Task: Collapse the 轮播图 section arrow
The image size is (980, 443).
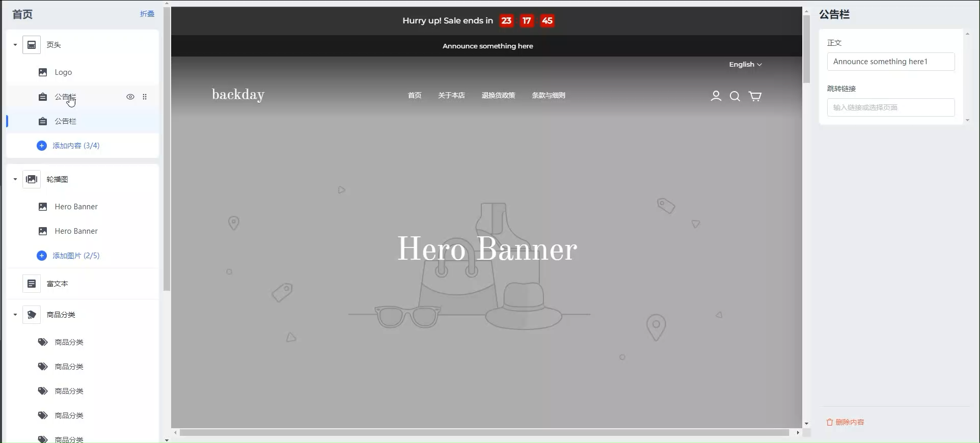Action: [15, 179]
